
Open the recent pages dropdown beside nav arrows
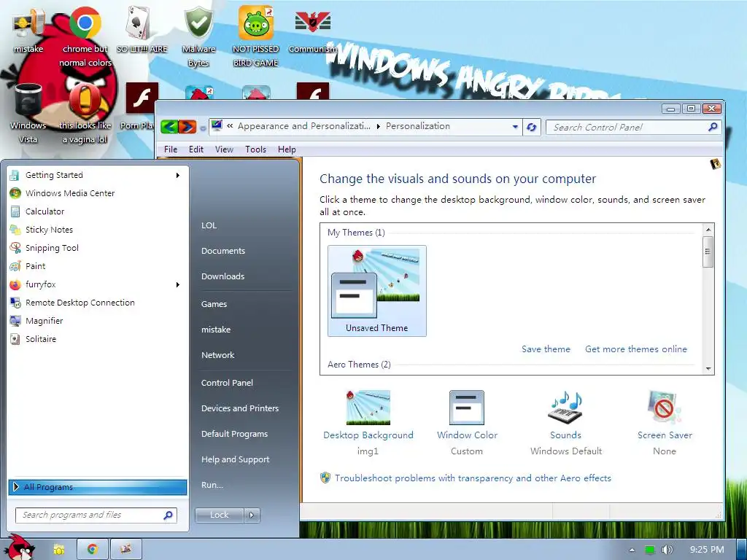203,128
